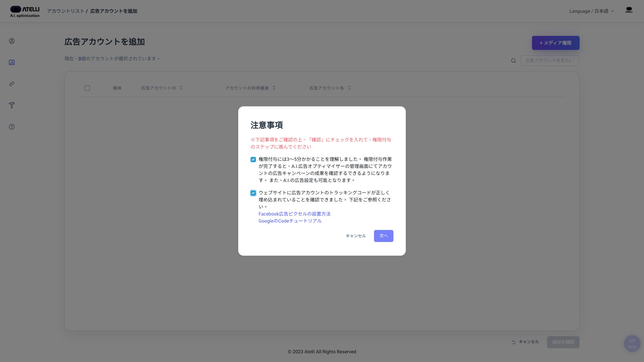Open the question mark help sidebar icon
Image resolution: width=644 pixels, height=362 pixels.
[x=12, y=127]
